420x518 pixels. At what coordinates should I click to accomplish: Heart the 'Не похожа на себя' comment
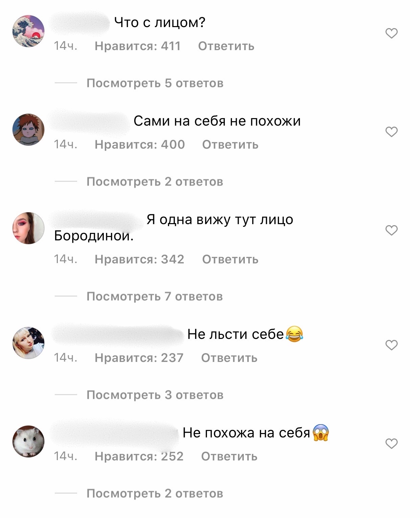point(391,444)
